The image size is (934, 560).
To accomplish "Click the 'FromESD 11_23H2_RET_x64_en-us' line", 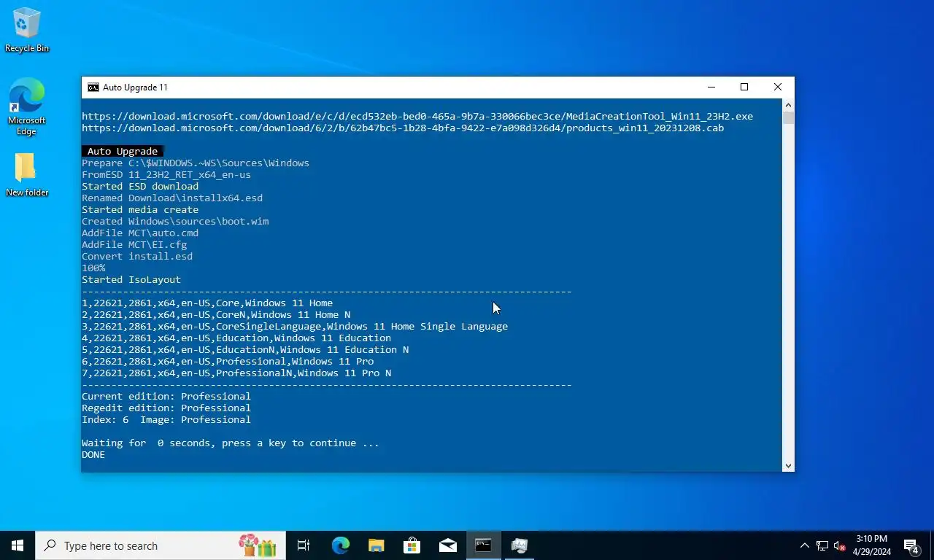I will 166,174.
